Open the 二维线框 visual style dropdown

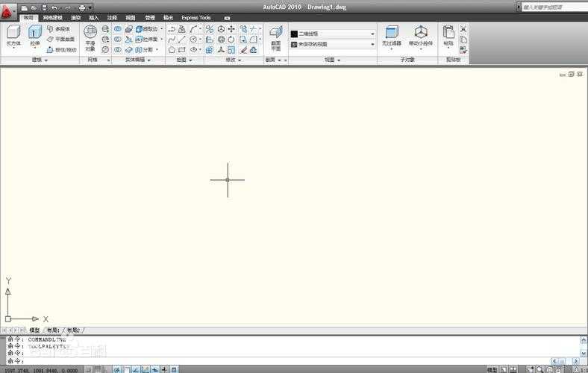click(x=333, y=34)
